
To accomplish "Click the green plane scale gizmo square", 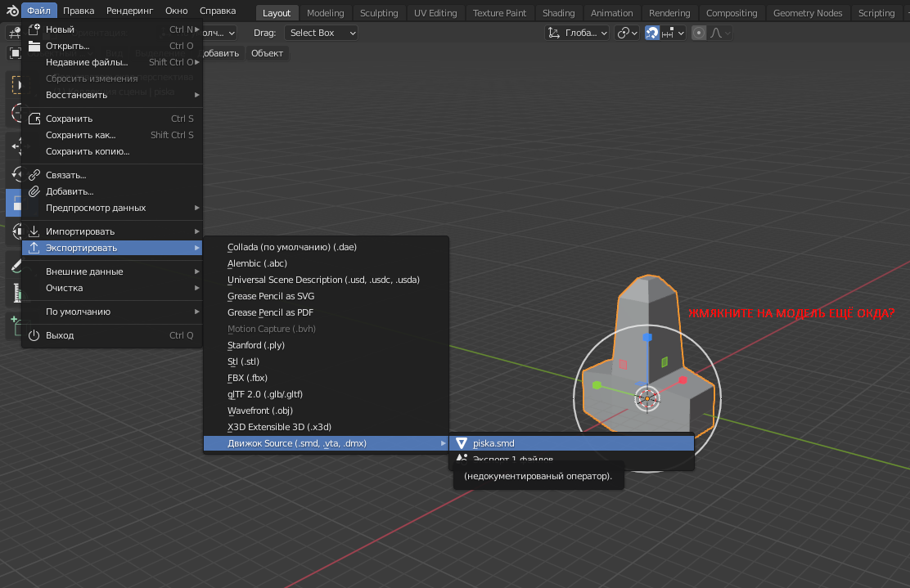I will 664,361.
